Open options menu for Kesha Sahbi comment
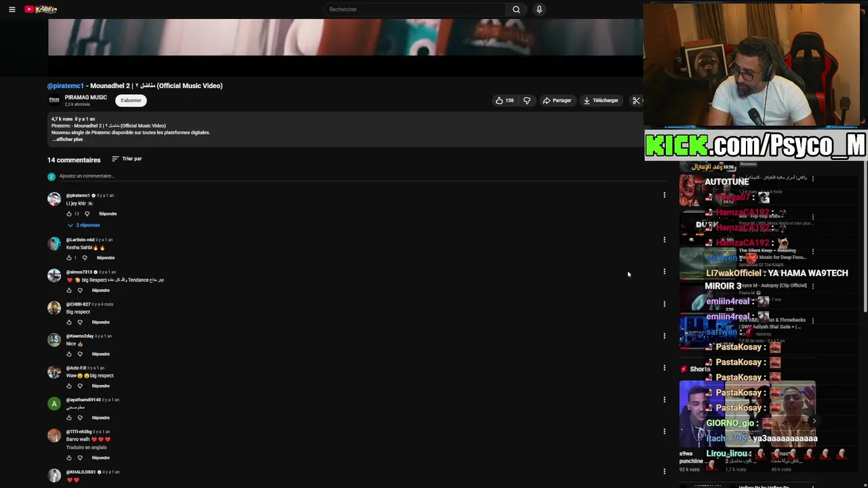The width and height of the screenshot is (868, 488). click(x=664, y=239)
